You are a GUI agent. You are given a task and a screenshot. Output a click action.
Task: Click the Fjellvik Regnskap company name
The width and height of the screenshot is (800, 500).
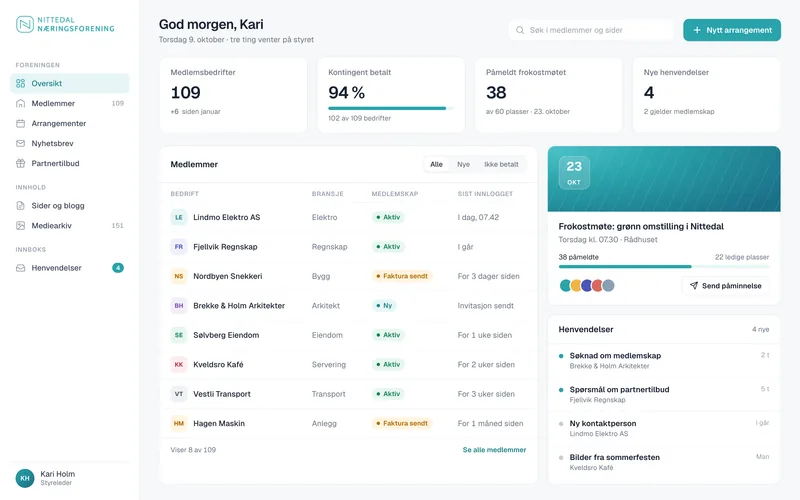tap(225, 247)
